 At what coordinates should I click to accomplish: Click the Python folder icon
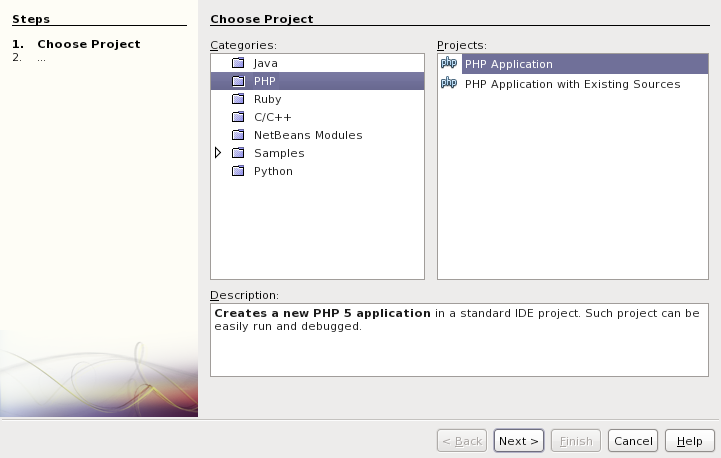[238, 171]
